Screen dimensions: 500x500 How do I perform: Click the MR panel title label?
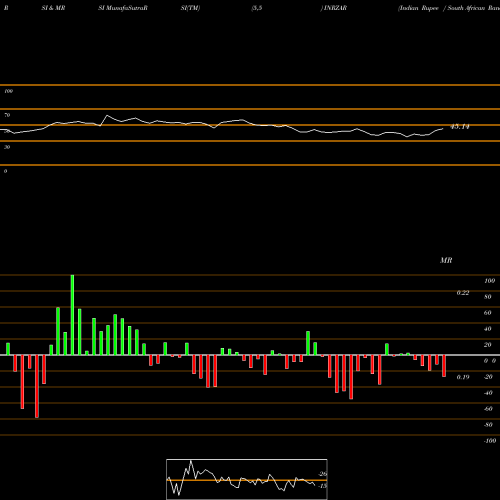click(x=446, y=260)
